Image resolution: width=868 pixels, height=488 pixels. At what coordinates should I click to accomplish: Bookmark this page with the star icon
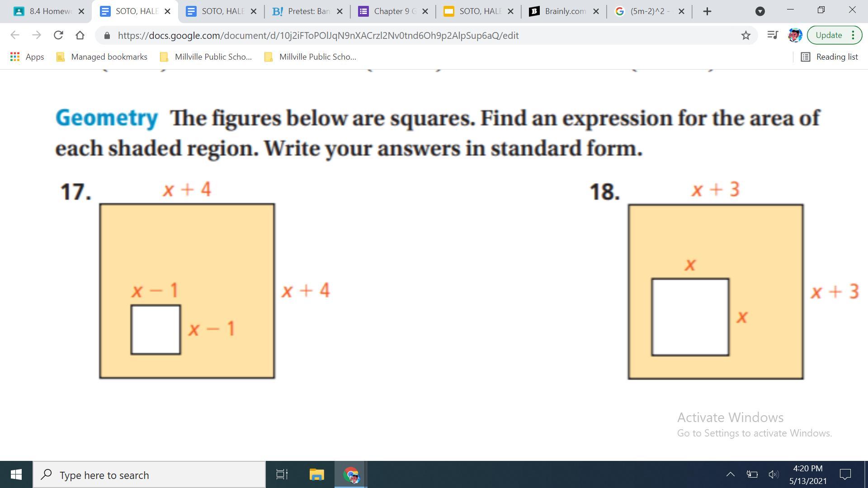[x=745, y=35]
